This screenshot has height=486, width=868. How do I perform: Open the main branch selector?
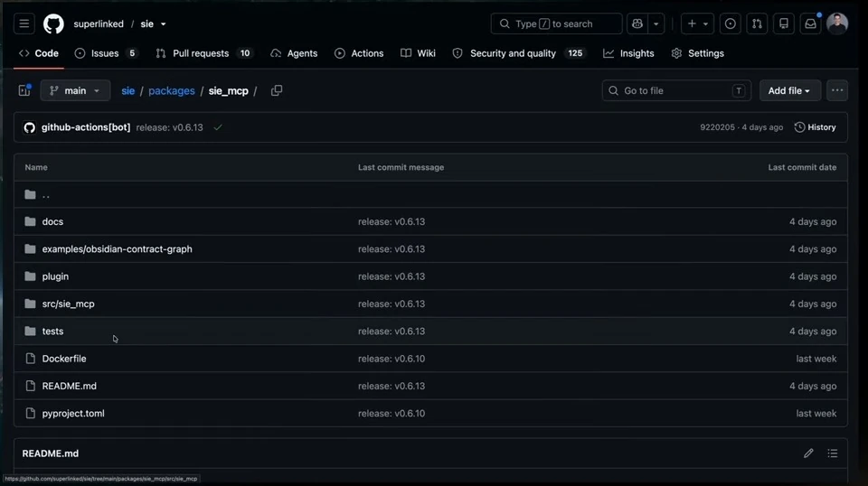75,90
